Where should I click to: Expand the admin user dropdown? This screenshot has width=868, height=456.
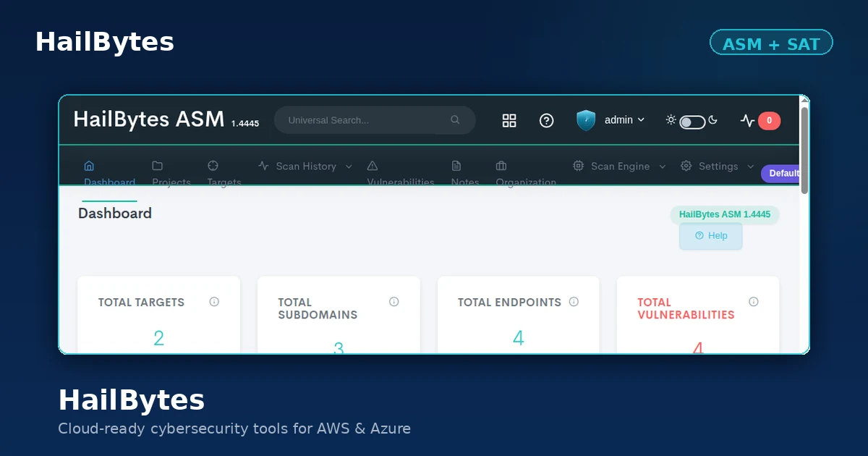click(624, 120)
